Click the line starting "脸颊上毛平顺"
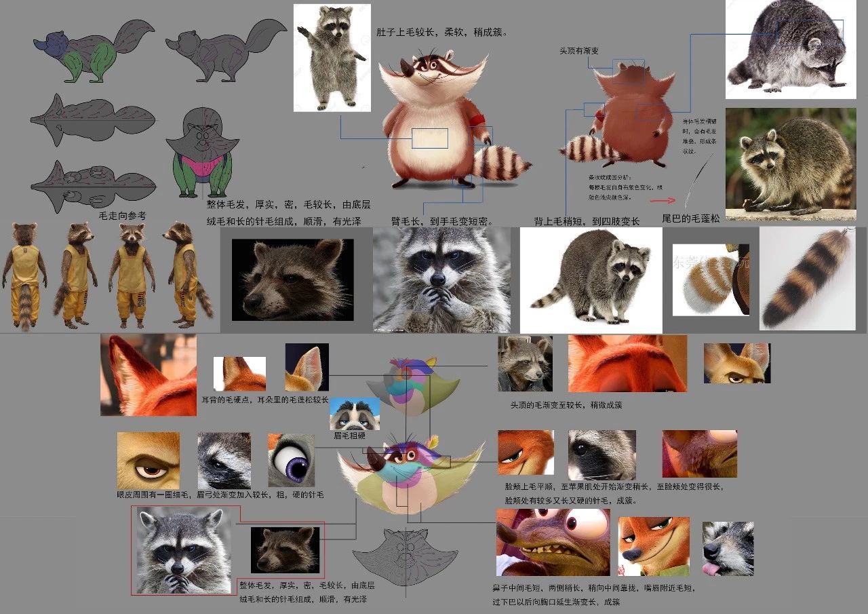The width and height of the screenshot is (868, 614). click(x=614, y=487)
